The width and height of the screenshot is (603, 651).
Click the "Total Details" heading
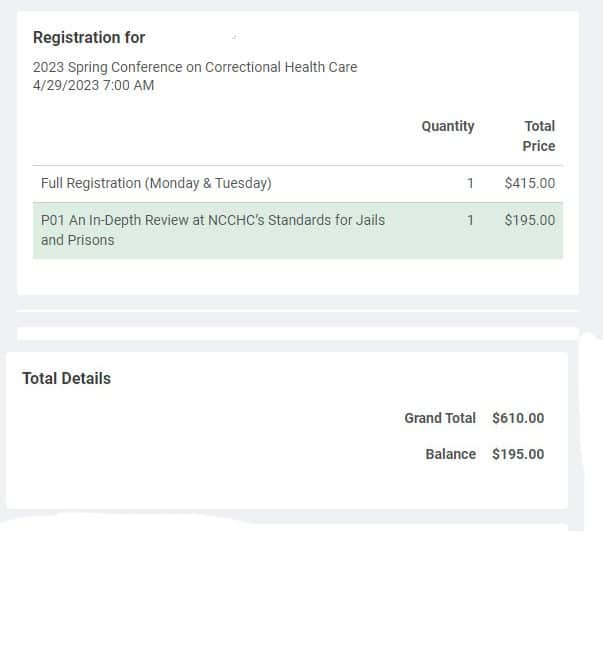pyautogui.click(x=66, y=379)
